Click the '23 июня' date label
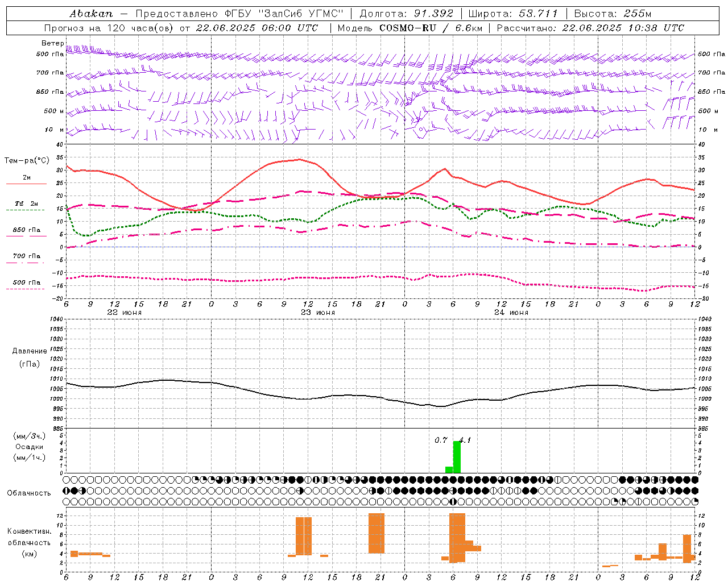This screenshot has height=582, width=728. [318, 313]
